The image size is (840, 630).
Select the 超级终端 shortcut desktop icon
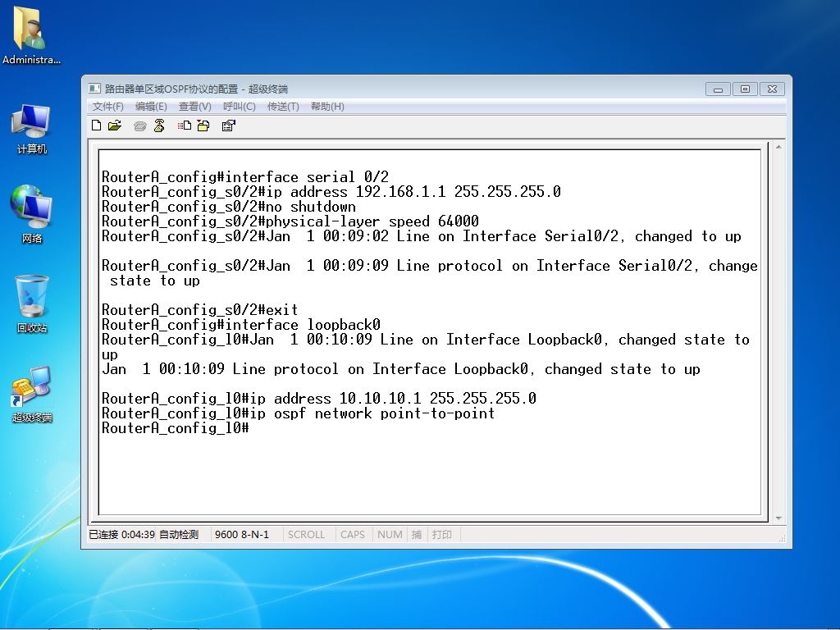coord(32,394)
